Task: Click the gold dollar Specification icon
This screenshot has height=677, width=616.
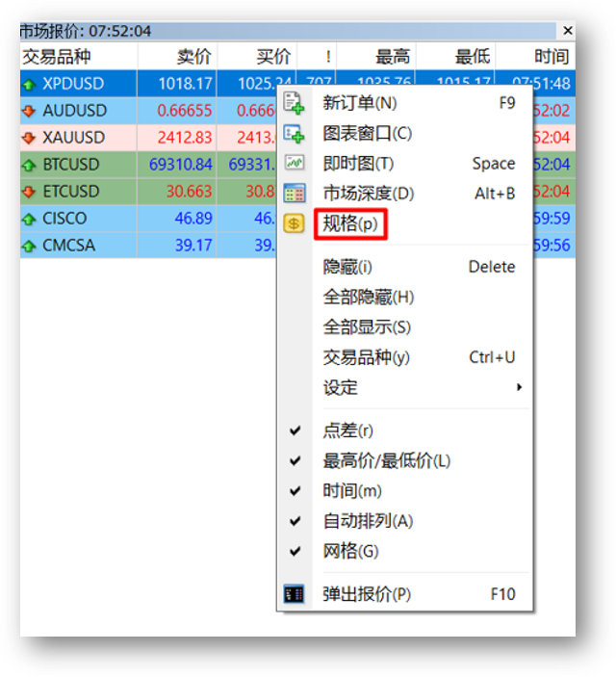Action: coord(294,223)
